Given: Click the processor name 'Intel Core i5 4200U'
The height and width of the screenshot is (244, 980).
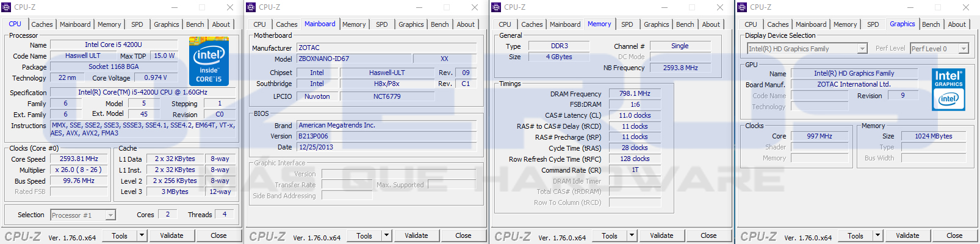Looking at the screenshot, I should pyautogui.click(x=113, y=45).
